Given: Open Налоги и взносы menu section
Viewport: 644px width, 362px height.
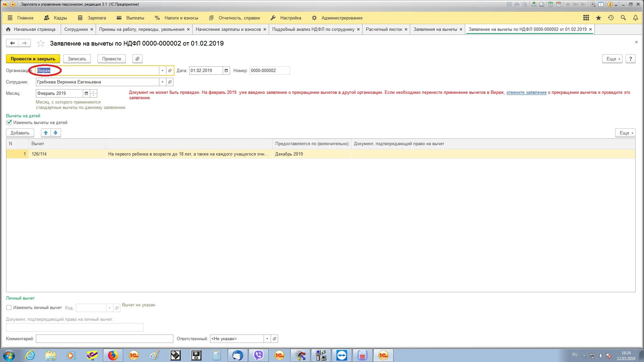Looking at the screenshot, I should pyautogui.click(x=176, y=18).
